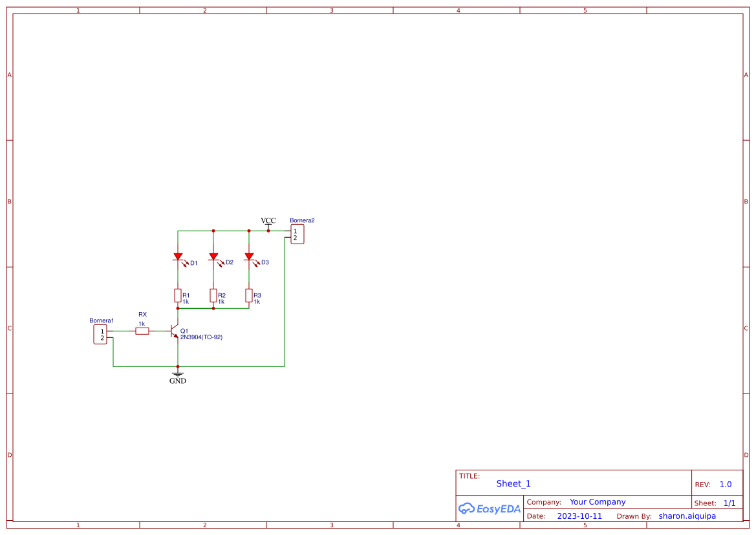Select resistor R1
Viewport: 756px width, 535px height.
click(179, 295)
